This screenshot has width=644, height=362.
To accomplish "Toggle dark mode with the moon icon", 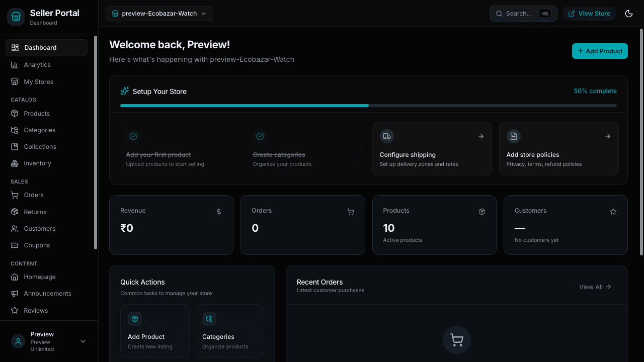I will pyautogui.click(x=628, y=14).
